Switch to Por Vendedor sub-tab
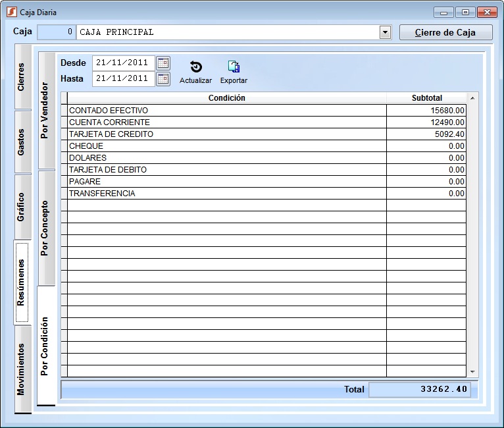Screen dimensions: 504x428 pos(45,110)
